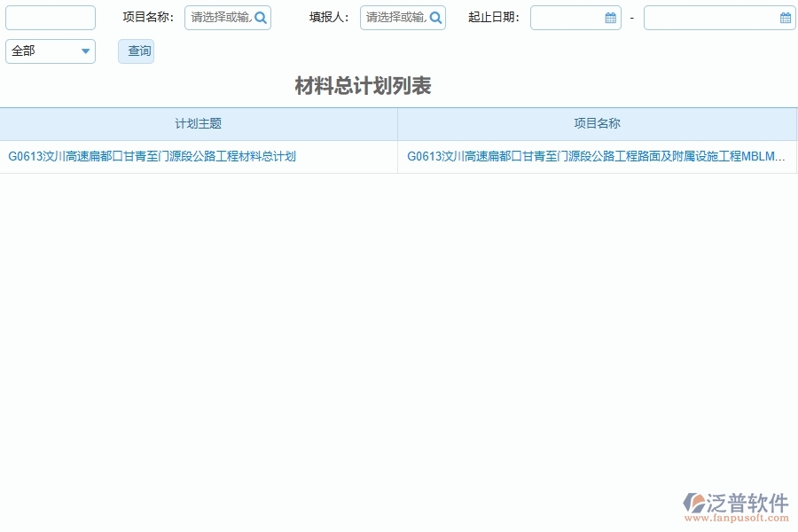Click the end date input field
The width and height of the screenshot is (798, 532).
709,17
